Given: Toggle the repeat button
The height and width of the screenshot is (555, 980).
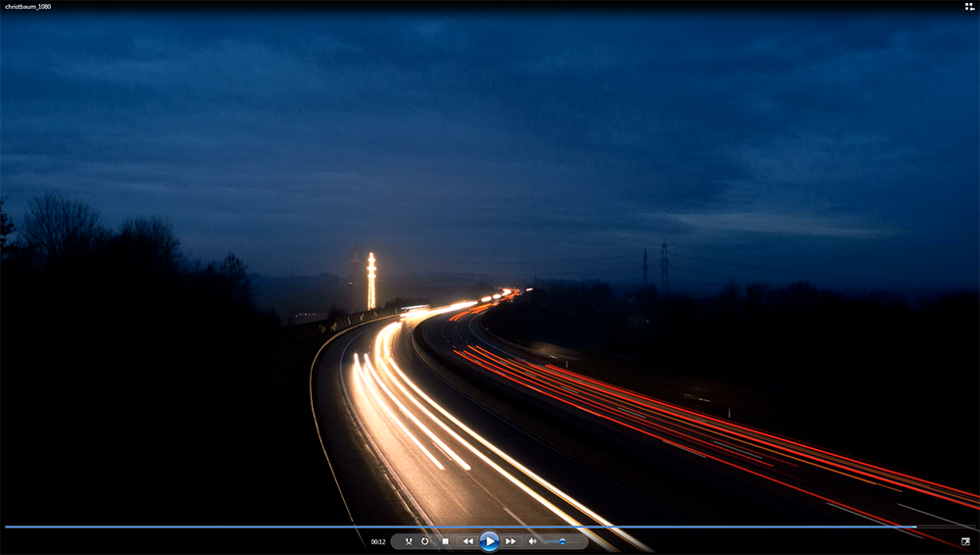Looking at the screenshot, I should (x=425, y=541).
